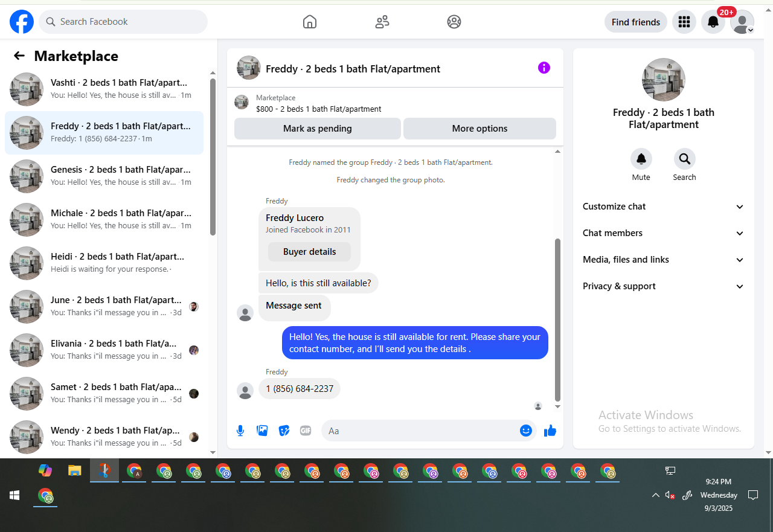This screenshot has width=773, height=532.
Task: Expand the Chat members section
Action: coord(664,233)
